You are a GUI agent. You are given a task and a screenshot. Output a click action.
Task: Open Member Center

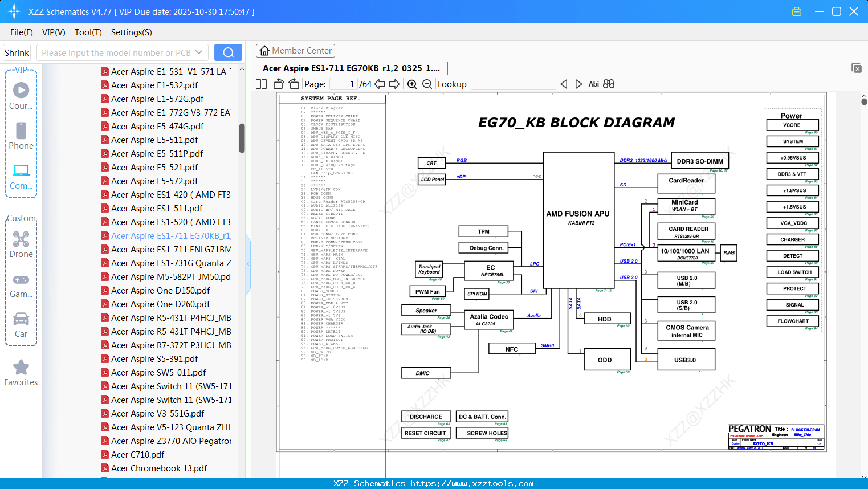pos(295,51)
